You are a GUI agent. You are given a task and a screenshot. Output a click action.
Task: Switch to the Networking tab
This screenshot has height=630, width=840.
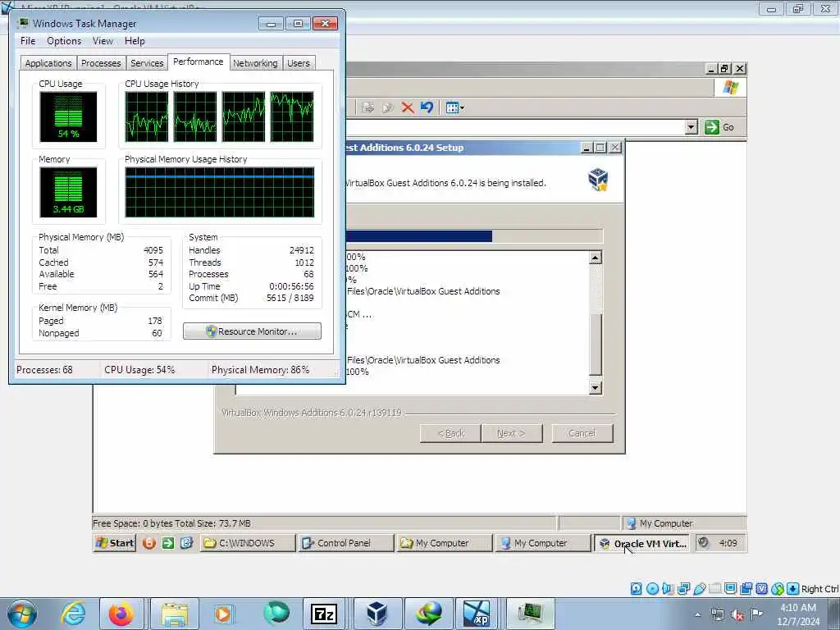pos(255,63)
